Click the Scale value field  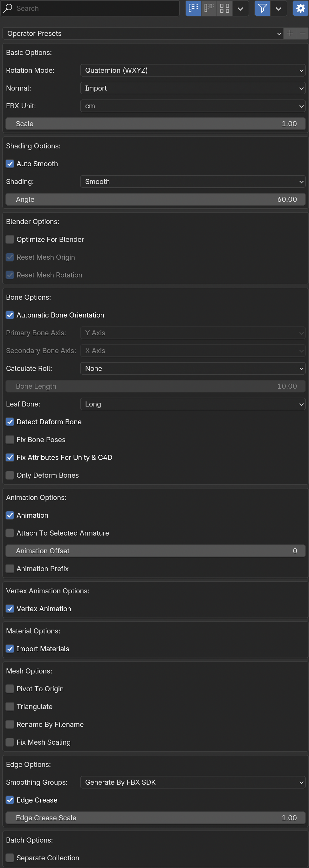156,124
